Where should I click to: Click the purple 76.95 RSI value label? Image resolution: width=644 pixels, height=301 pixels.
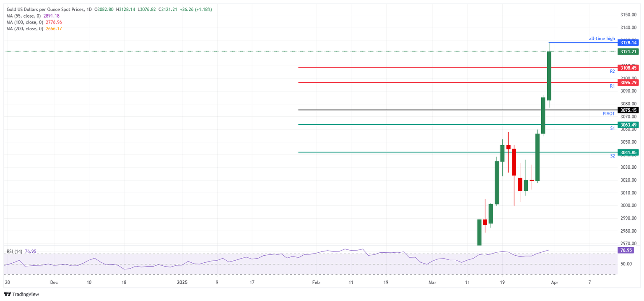626,250
